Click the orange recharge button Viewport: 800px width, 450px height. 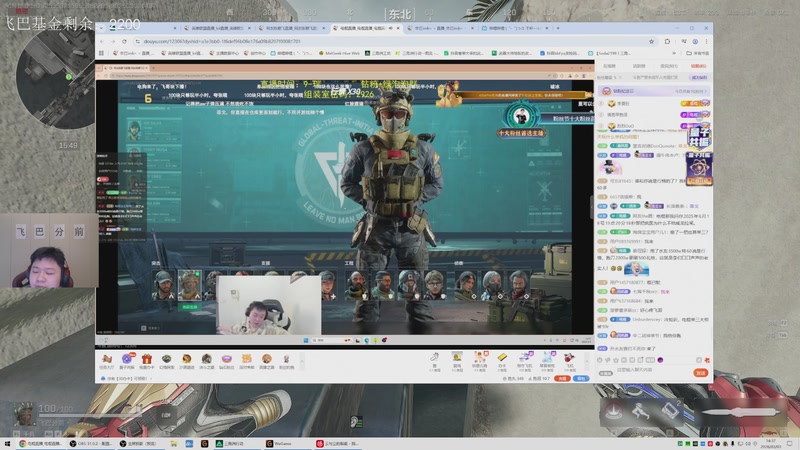562,379
